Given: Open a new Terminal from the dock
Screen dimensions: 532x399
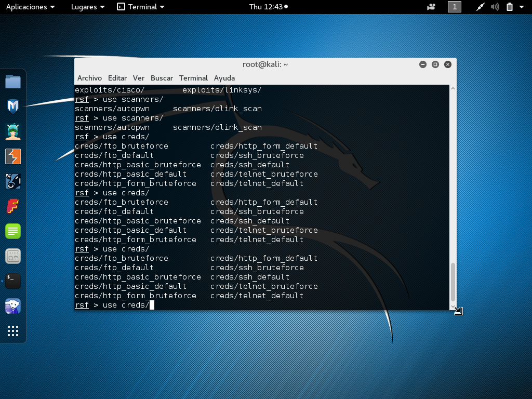Looking at the screenshot, I should point(13,281).
